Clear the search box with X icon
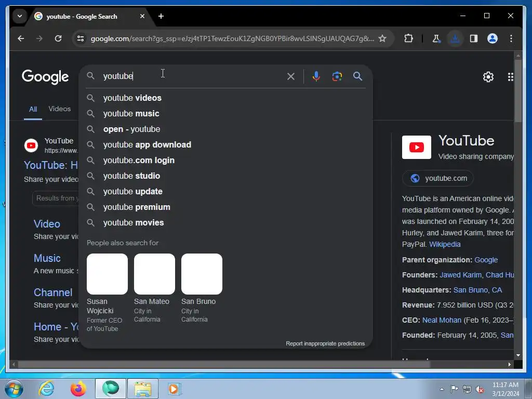 coord(291,76)
